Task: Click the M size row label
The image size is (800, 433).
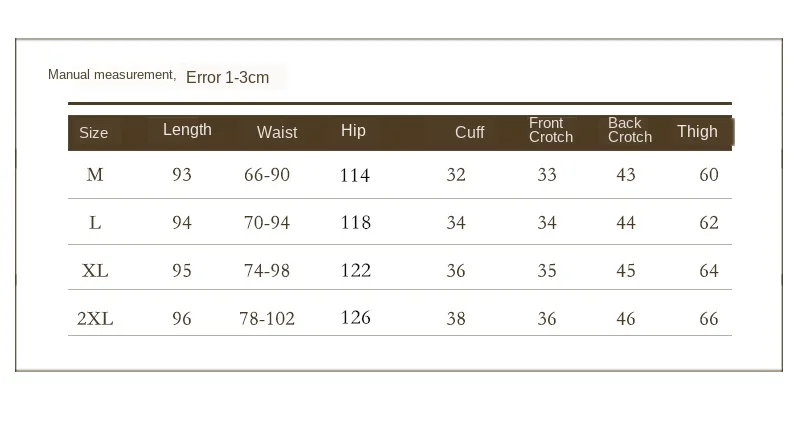Action: pyautogui.click(x=95, y=175)
